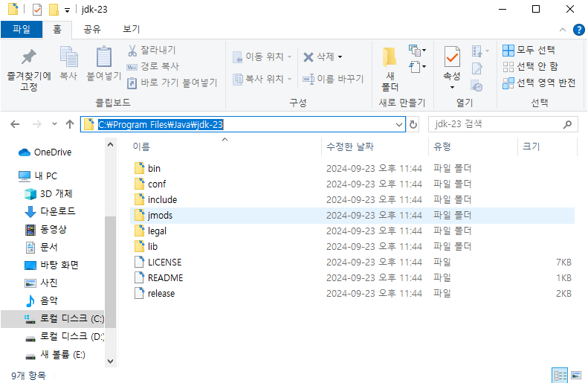Screen dimensions: 588x383
Task: Select the lib folder
Action: click(x=352, y=246)
